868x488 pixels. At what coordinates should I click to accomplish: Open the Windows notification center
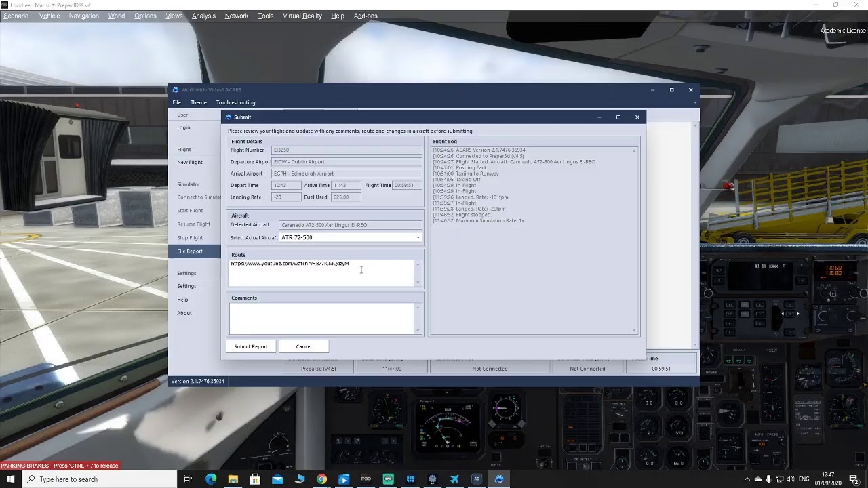854,479
